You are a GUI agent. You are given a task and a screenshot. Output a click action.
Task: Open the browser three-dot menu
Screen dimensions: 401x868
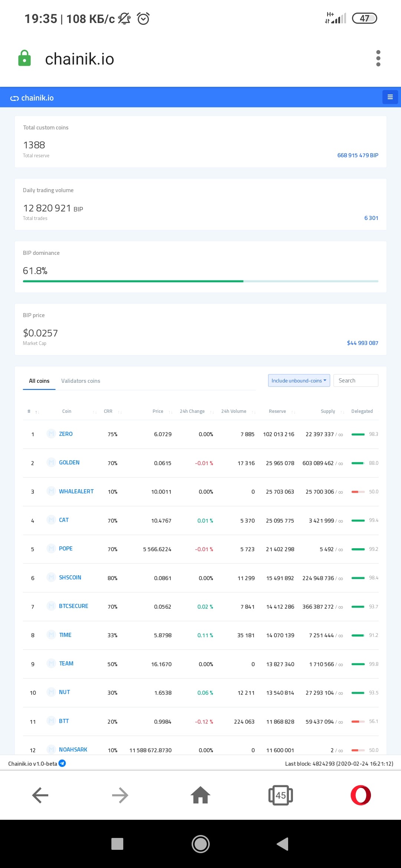coord(378,58)
